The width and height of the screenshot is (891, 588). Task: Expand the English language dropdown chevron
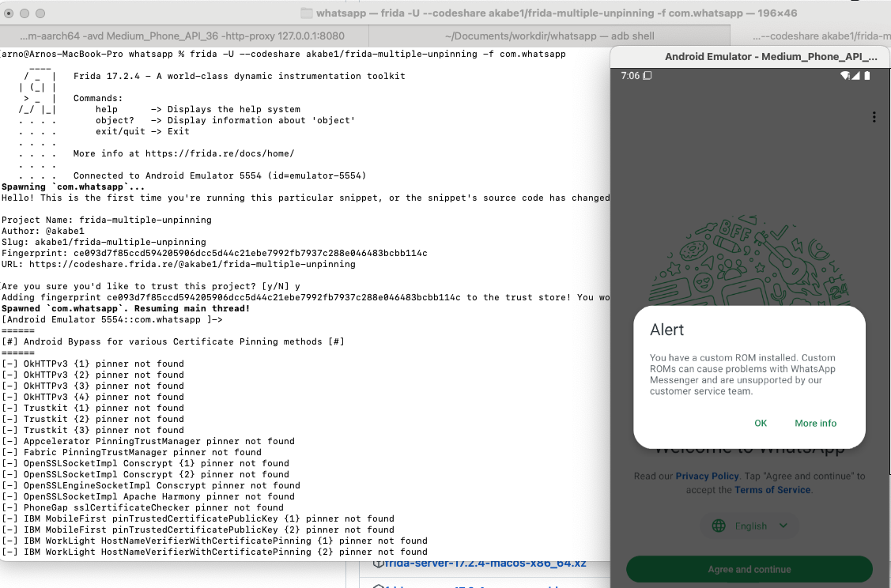(x=783, y=526)
